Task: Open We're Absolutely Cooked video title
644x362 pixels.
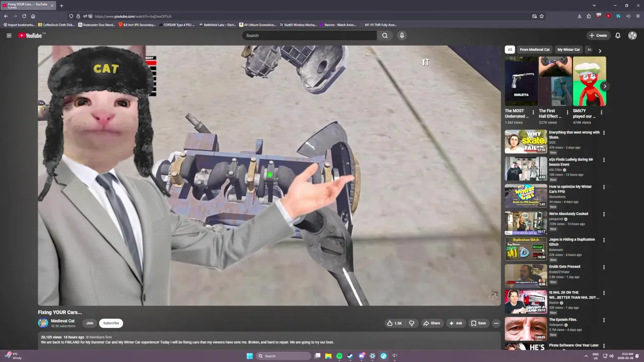Action: (569, 214)
